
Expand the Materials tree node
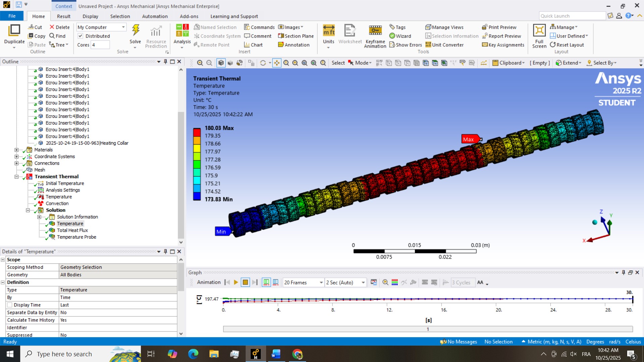pyautogui.click(x=16, y=150)
